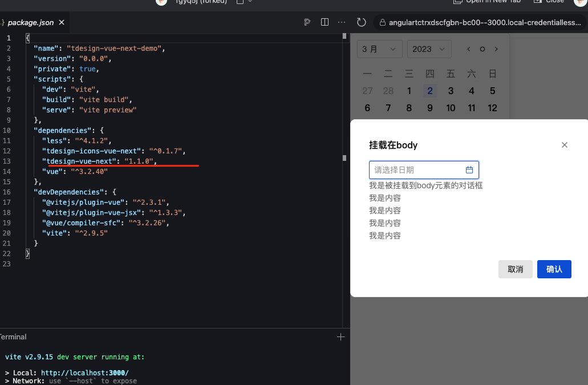Go to next month with right chevron
Viewport: 588px width, 385px height.
(x=496, y=49)
